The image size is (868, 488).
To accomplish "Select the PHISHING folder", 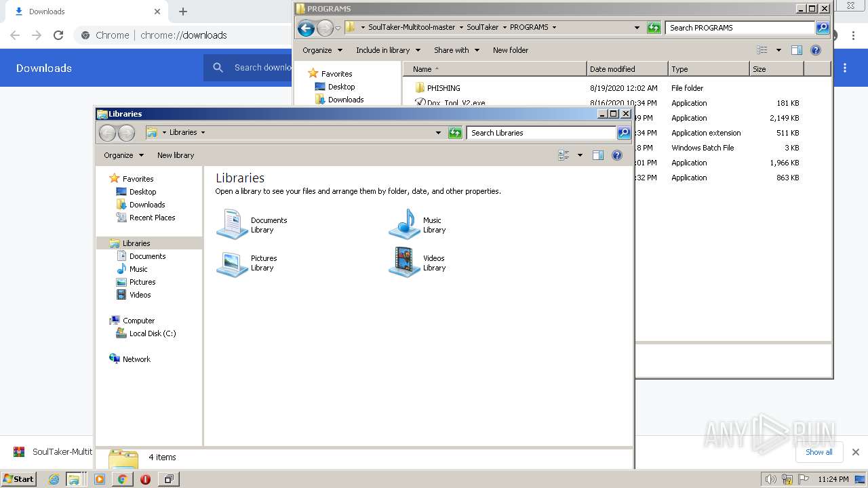I will [x=443, y=88].
